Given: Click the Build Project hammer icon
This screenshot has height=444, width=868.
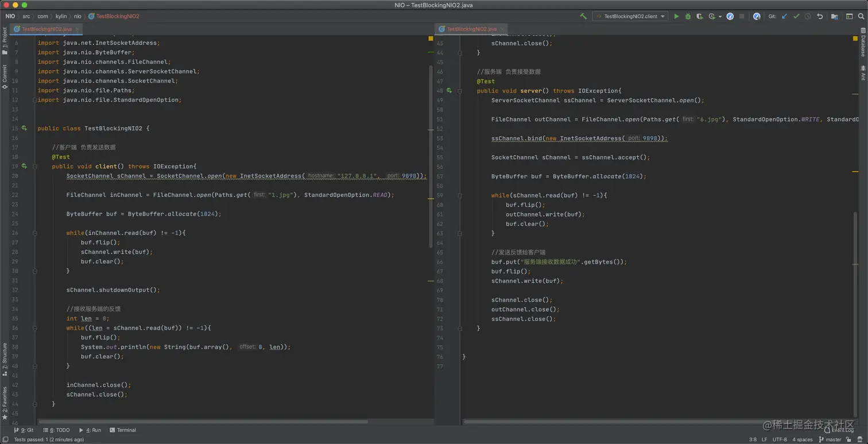Looking at the screenshot, I should [x=583, y=17].
